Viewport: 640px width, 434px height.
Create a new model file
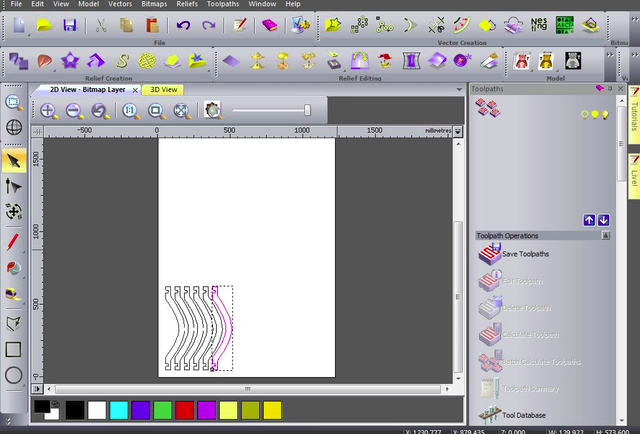coord(19,25)
